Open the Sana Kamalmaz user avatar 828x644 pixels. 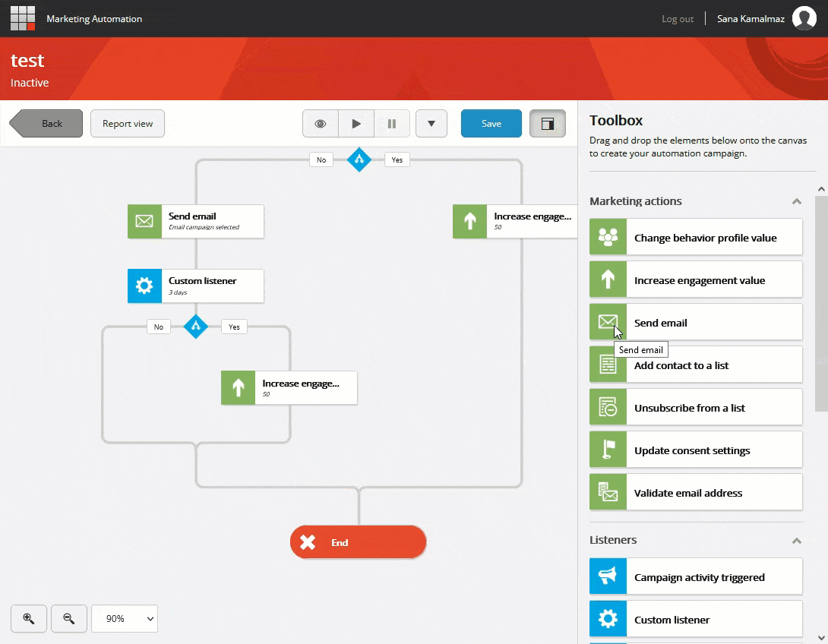804,18
